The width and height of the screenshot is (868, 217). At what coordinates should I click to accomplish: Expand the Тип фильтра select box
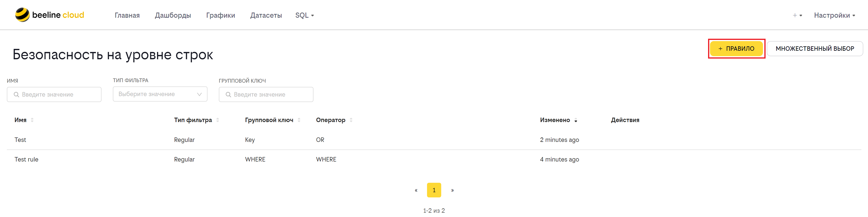[160, 94]
